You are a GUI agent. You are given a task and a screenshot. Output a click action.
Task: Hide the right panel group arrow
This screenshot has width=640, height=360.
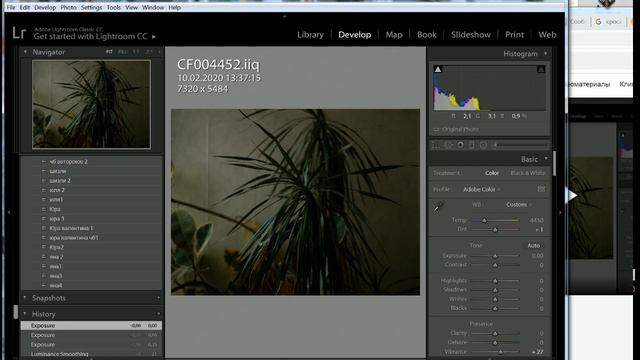(x=560, y=212)
